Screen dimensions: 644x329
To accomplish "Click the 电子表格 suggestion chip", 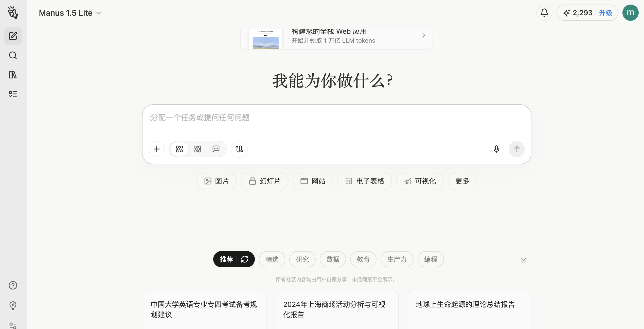I will [364, 181].
